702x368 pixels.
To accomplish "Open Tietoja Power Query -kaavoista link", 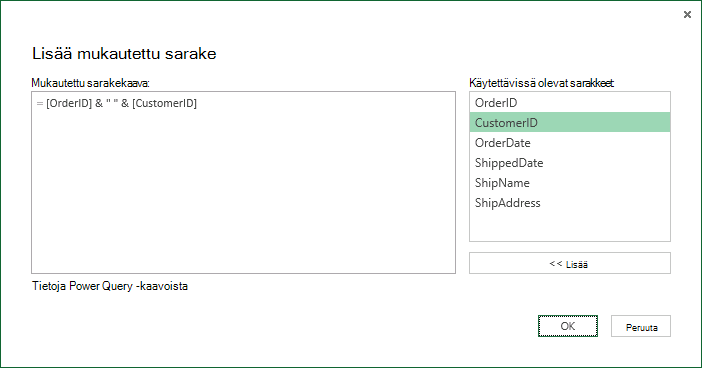I will point(110,286).
